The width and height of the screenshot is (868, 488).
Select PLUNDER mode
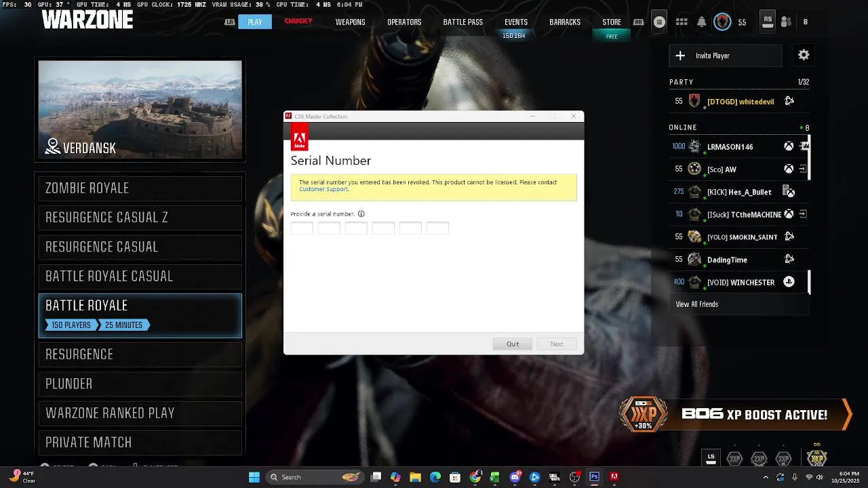(140, 384)
